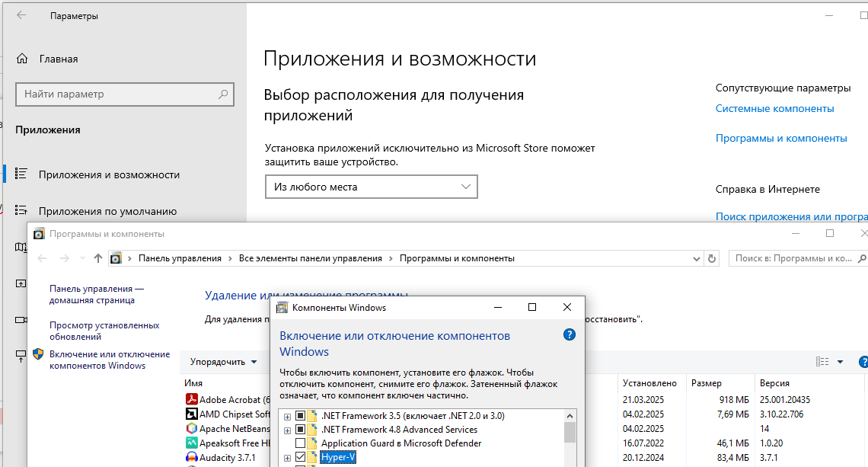Click the Найти параметр search field
Viewport: 868px width, 467px height.
pos(118,94)
